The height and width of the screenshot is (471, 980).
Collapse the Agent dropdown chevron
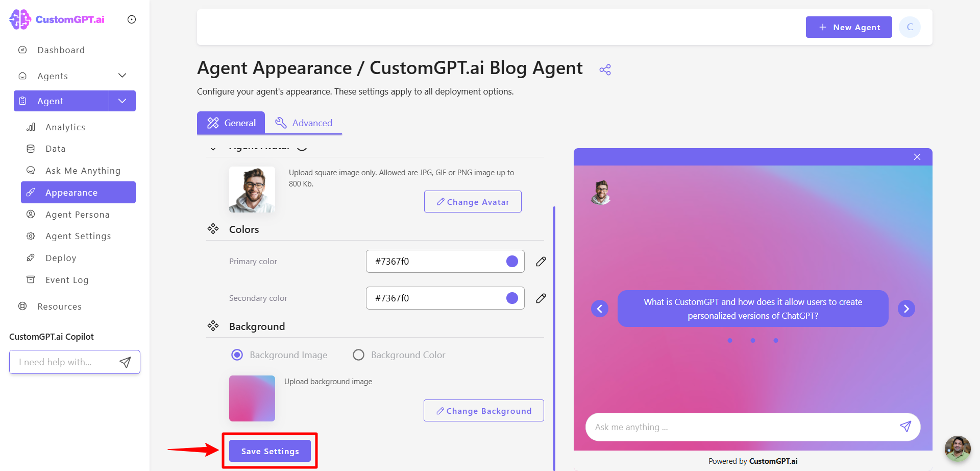pyautogui.click(x=122, y=101)
